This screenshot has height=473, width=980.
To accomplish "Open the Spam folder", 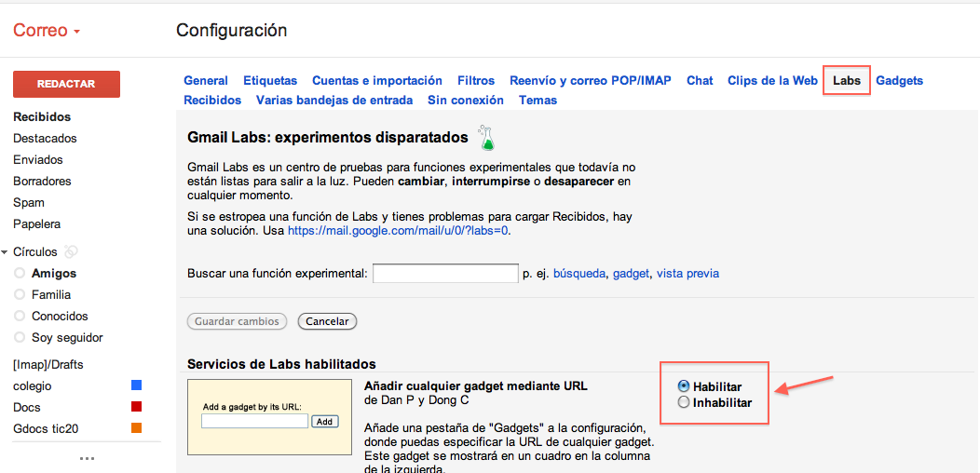I will click(29, 202).
